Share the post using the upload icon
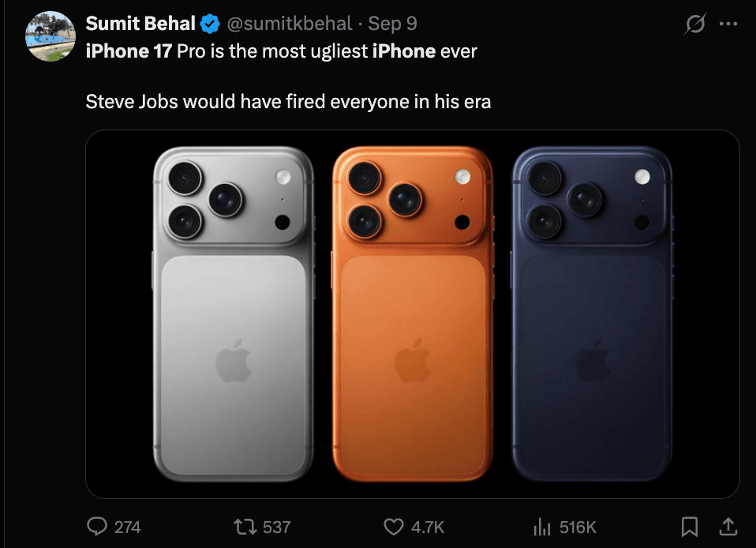 [728, 526]
